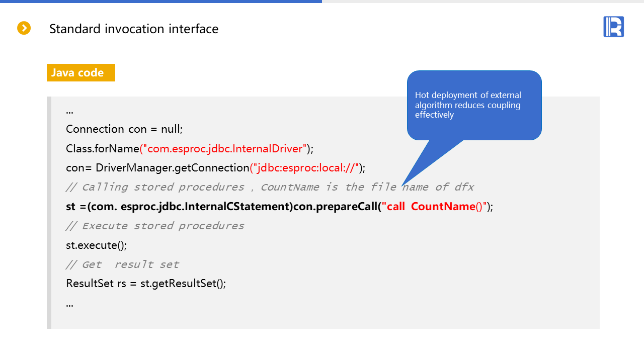
Task: Select the orange Java code label
Action: click(80, 72)
